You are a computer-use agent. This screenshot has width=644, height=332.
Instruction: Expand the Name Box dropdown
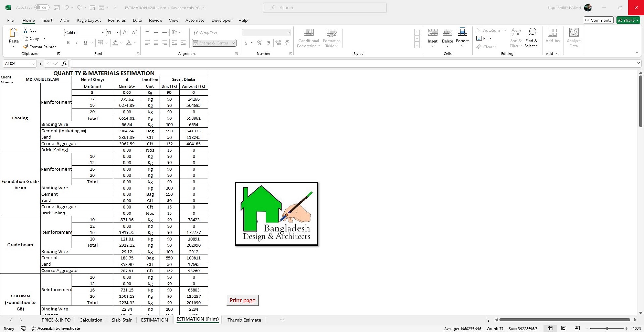(x=33, y=64)
